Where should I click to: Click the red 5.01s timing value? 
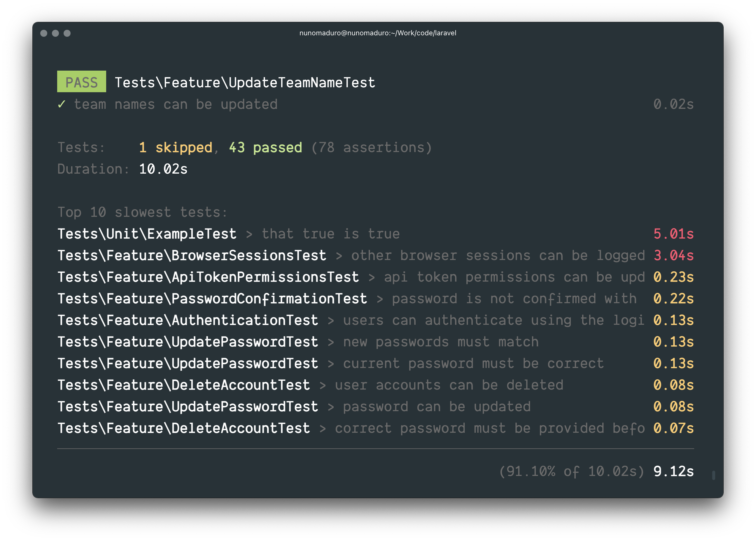click(673, 234)
